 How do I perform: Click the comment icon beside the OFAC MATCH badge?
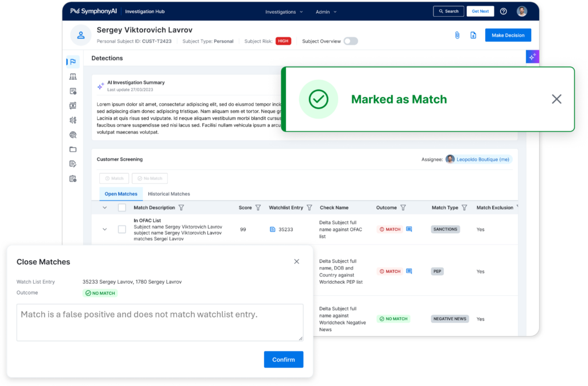(408, 229)
